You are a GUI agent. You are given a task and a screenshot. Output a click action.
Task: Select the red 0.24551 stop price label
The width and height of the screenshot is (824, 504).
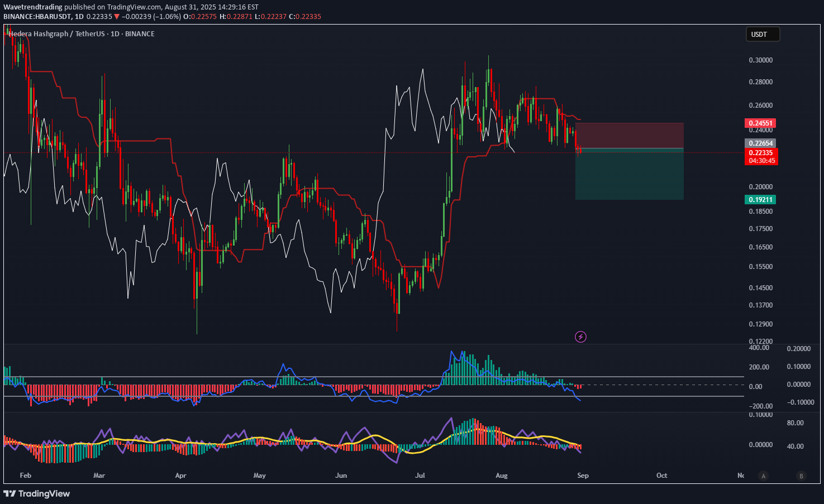(760, 123)
